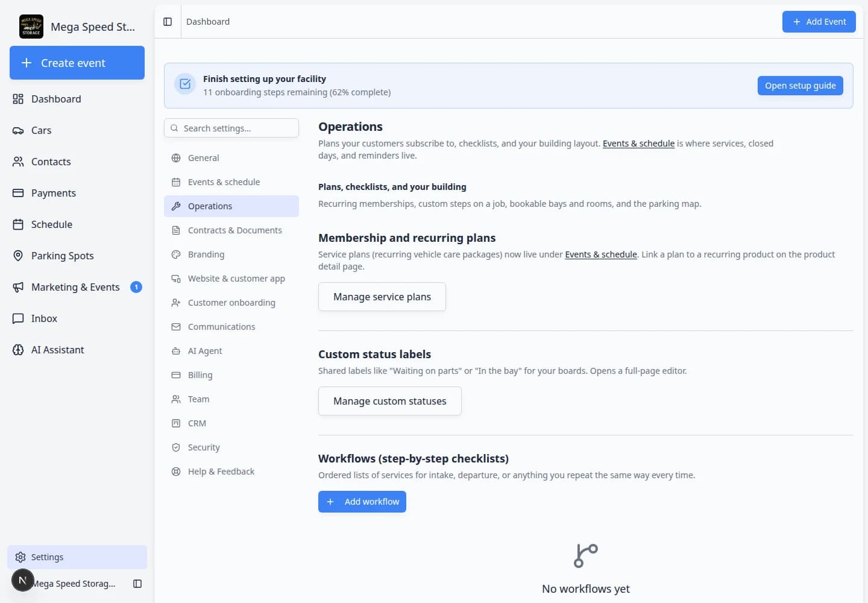Open CRM settings section
Screen dimensions: 868x603
231,423
